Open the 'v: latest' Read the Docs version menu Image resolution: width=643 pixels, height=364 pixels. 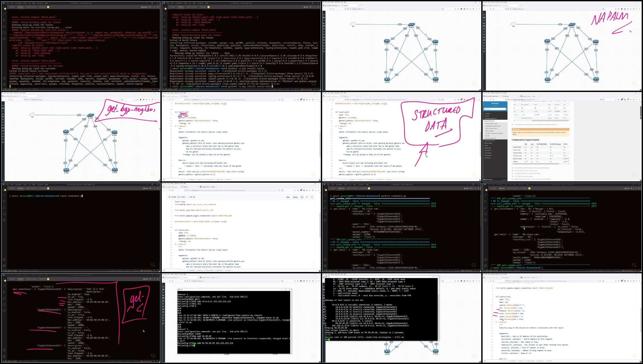pyautogui.click(x=504, y=179)
